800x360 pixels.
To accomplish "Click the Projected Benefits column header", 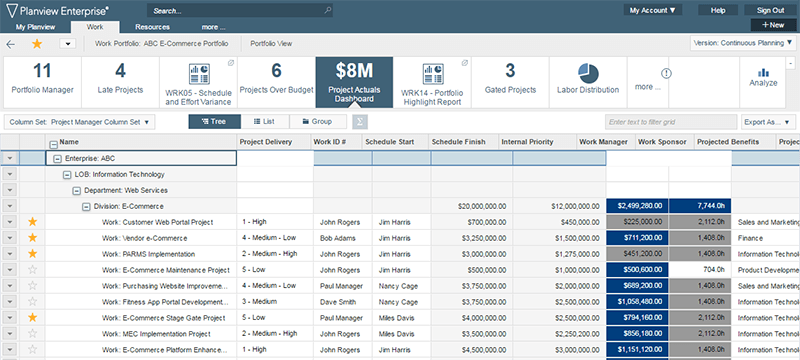I will [x=735, y=142].
